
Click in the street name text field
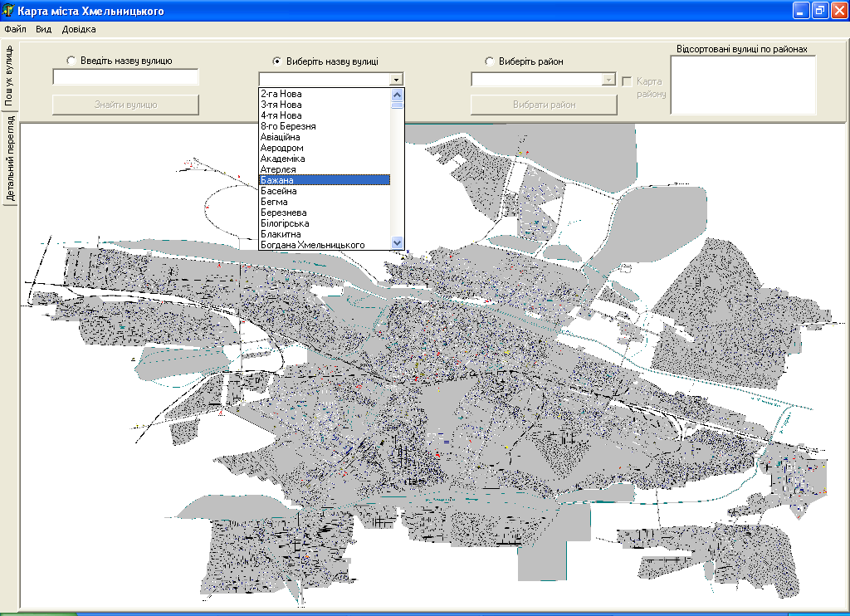tap(125, 77)
